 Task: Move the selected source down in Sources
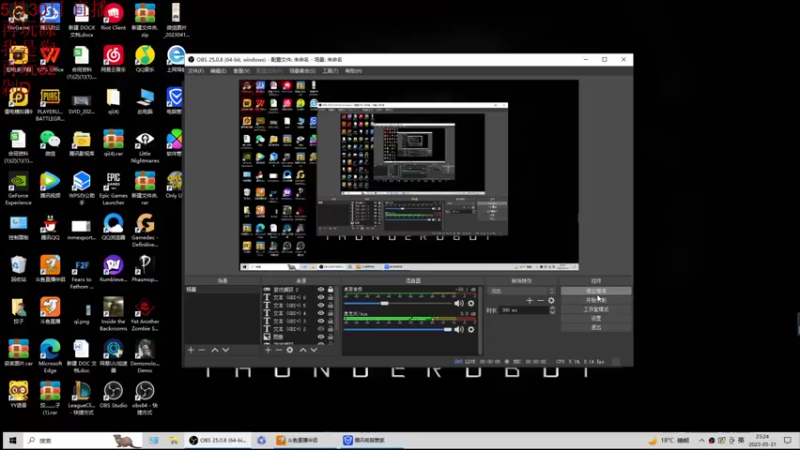pos(314,350)
